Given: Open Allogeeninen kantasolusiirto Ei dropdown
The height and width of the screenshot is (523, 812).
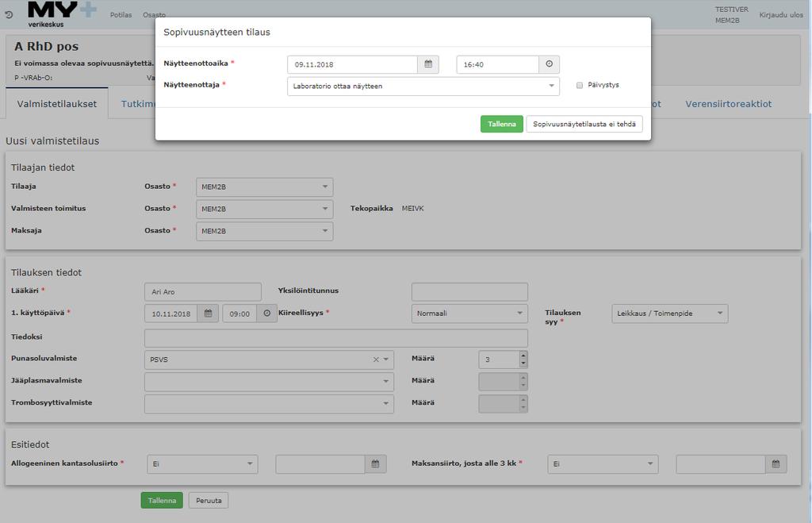Looking at the screenshot, I should tap(202, 464).
